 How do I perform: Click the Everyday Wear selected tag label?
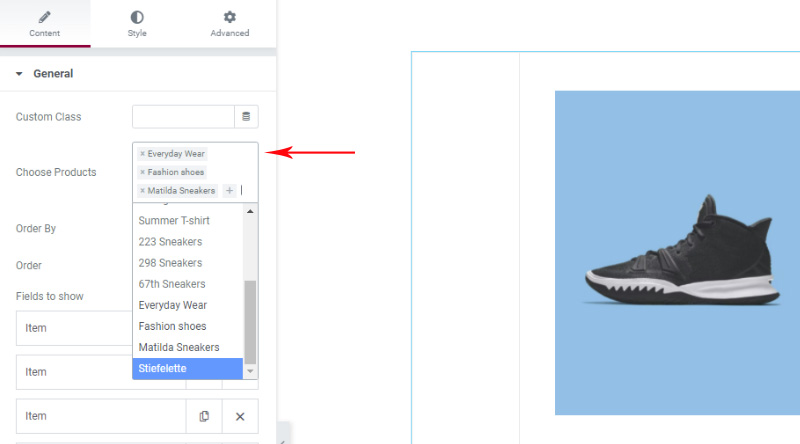(176, 154)
